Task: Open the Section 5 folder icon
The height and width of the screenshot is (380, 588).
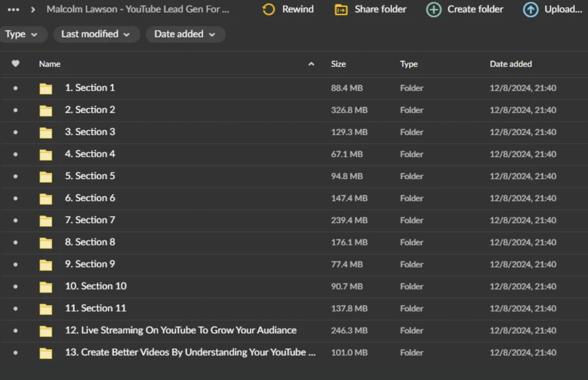Action: (46, 176)
